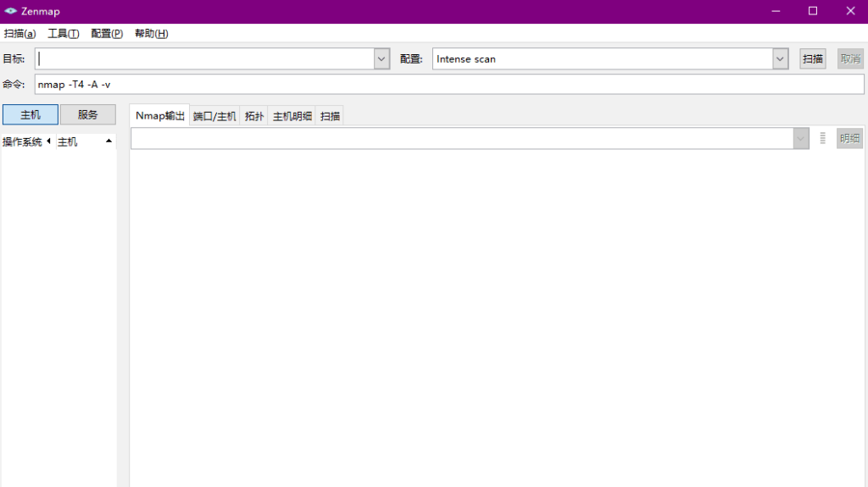Click the output options list icon beside 明细
The height and width of the screenshot is (487, 868).
[x=822, y=138]
